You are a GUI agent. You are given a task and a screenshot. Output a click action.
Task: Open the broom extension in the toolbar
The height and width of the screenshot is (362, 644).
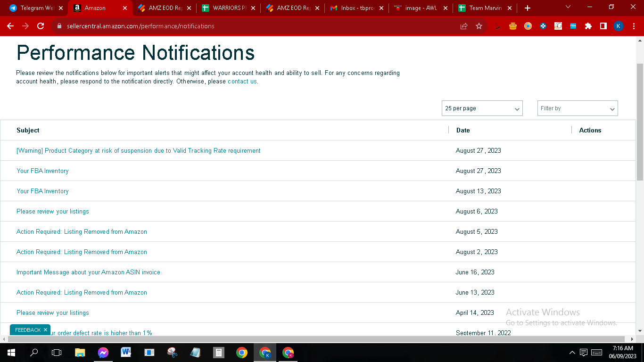pos(498,26)
